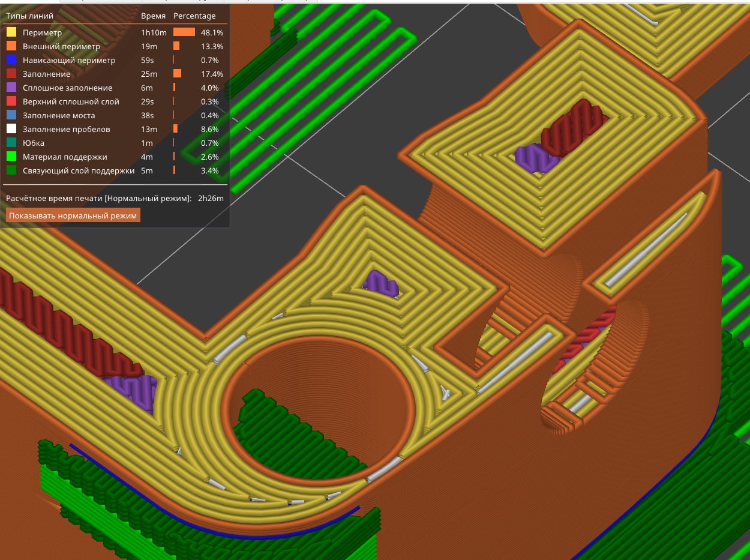The image size is (750, 560).
Task: Select the 19m time value
Action: [x=149, y=46]
